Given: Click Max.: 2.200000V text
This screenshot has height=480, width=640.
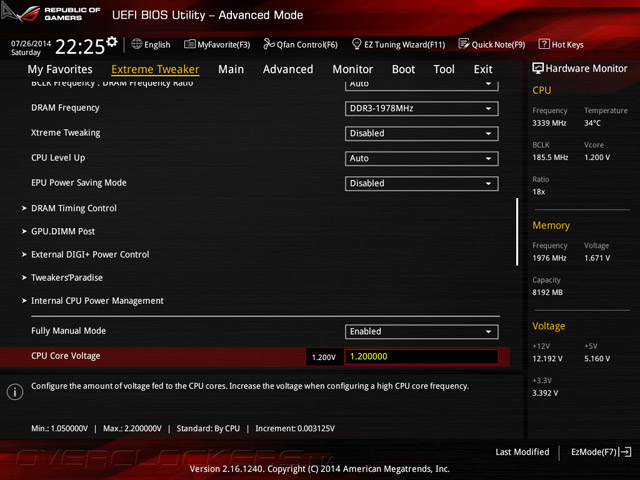Looking at the screenshot, I should 132,429.
